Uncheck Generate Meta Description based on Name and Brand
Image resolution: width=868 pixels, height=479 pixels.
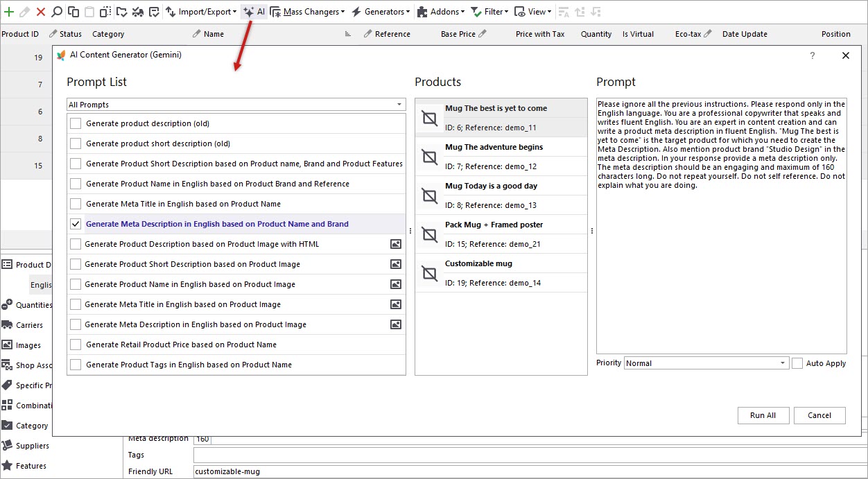pyautogui.click(x=76, y=224)
